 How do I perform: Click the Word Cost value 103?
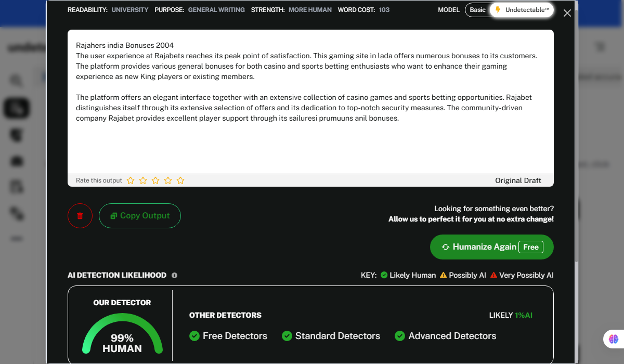point(384,10)
